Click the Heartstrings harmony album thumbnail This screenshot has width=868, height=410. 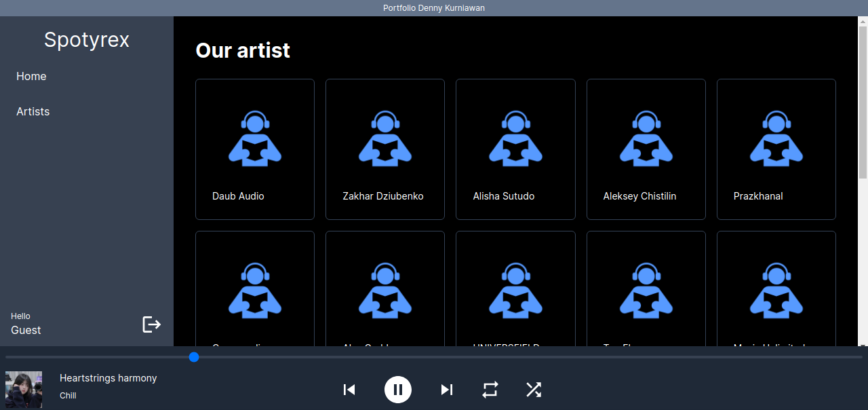point(24,390)
